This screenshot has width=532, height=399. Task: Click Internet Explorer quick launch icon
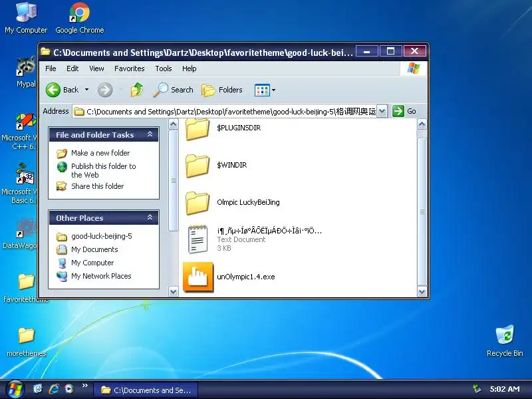[54, 389]
